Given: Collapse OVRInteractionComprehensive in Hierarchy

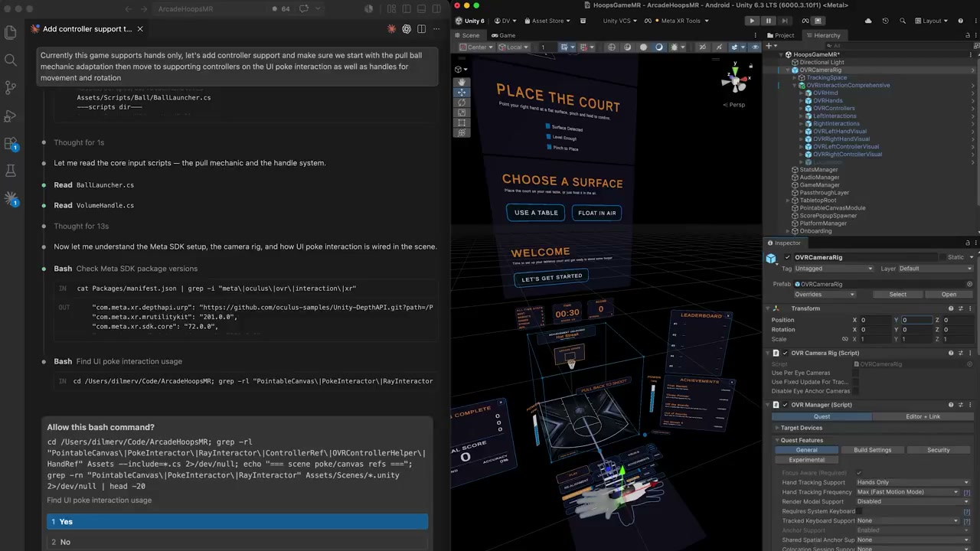Looking at the screenshot, I should coord(794,86).
